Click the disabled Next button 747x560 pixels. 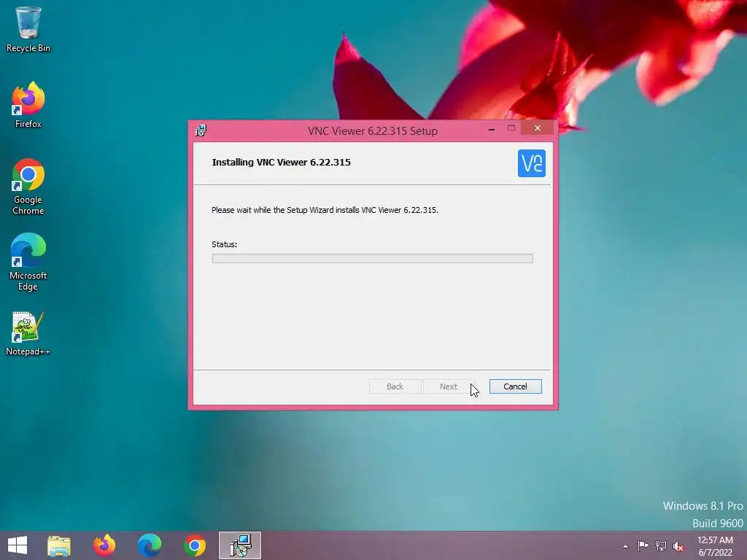(x=449, y=386)
